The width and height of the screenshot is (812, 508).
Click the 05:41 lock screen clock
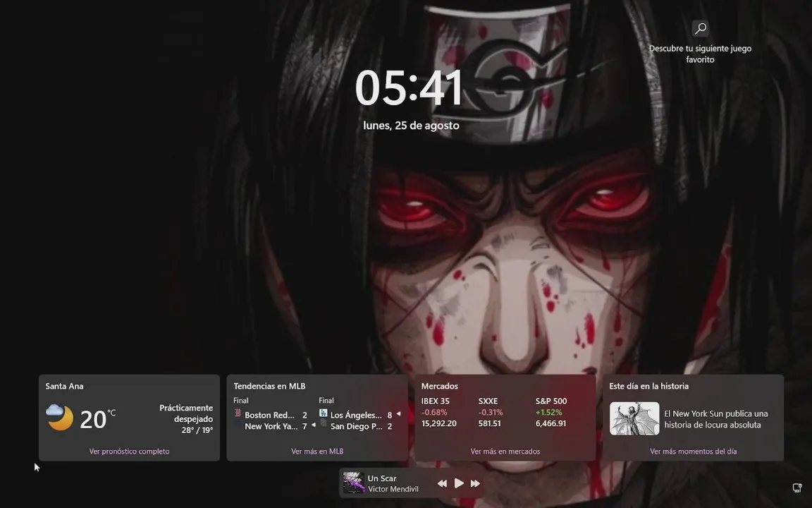pos(409,89)
